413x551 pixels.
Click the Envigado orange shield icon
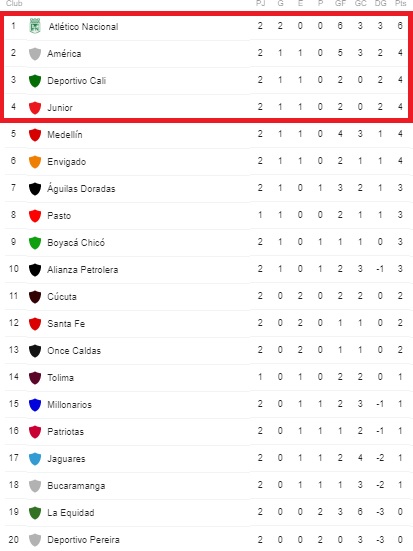point(35,162)
